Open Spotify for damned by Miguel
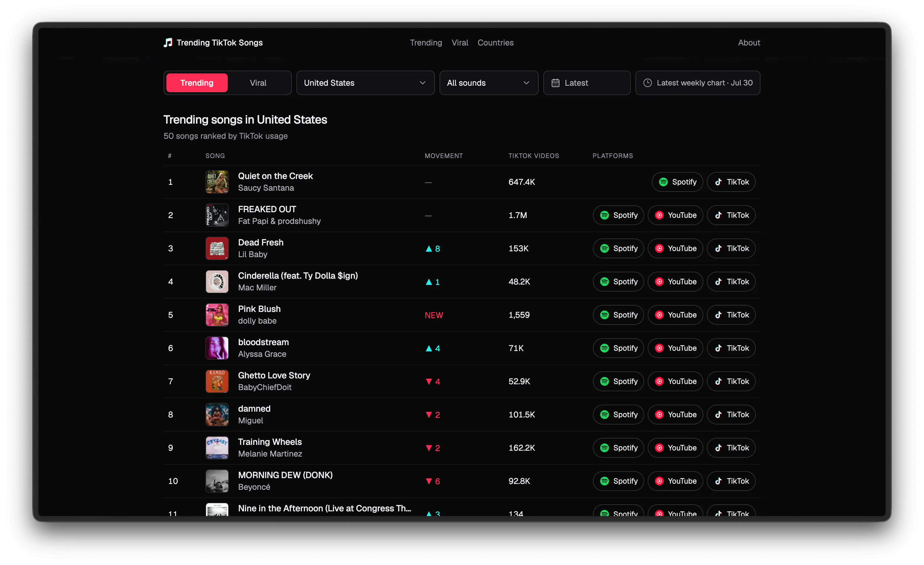Viewport: 924px width, 565px height. (618, 415)
